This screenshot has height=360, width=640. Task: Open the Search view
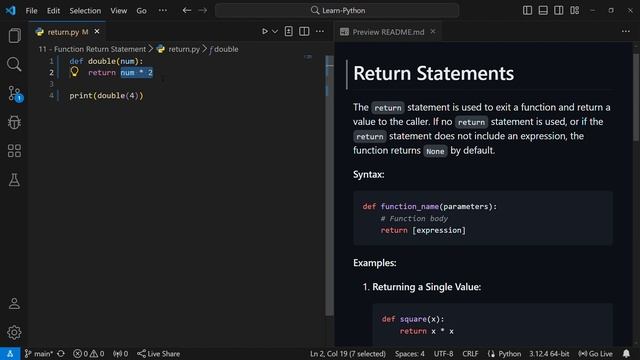pyautogui.click(x=14, y=64)
